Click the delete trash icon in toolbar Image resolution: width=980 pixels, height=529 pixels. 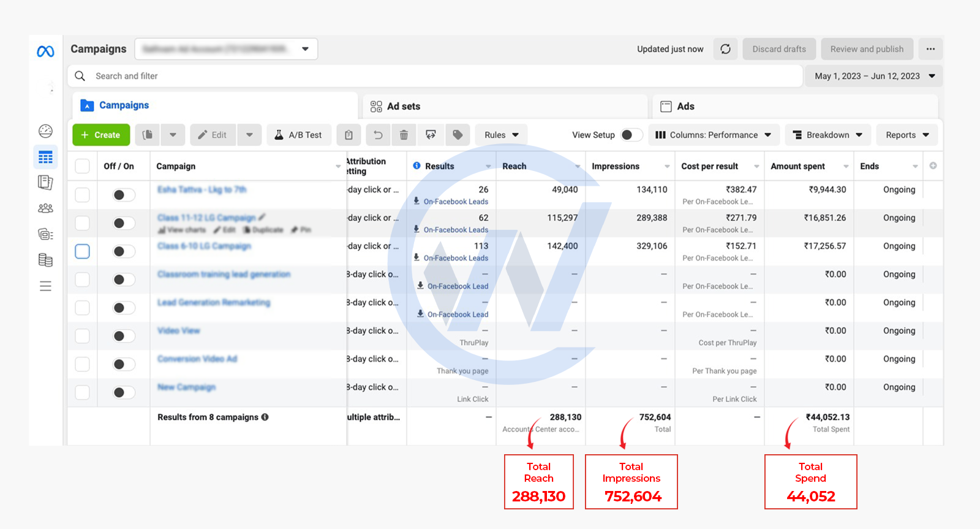click(404, 135)
